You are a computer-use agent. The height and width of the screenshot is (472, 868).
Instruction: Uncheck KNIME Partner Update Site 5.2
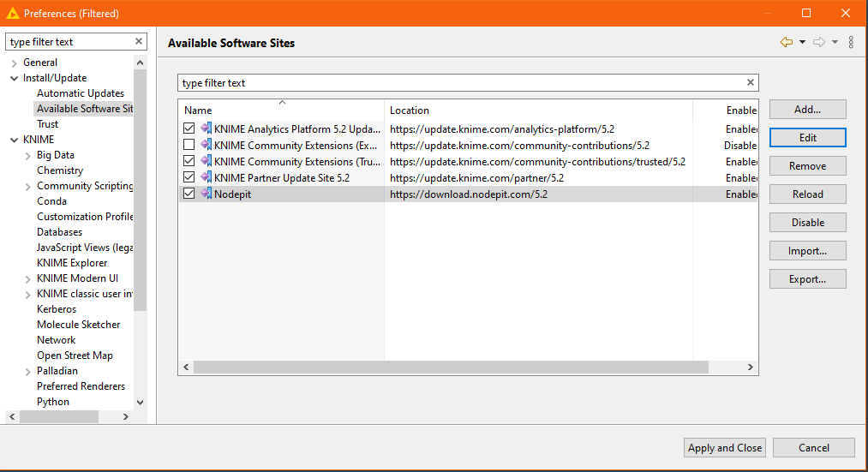pos(189,177)
